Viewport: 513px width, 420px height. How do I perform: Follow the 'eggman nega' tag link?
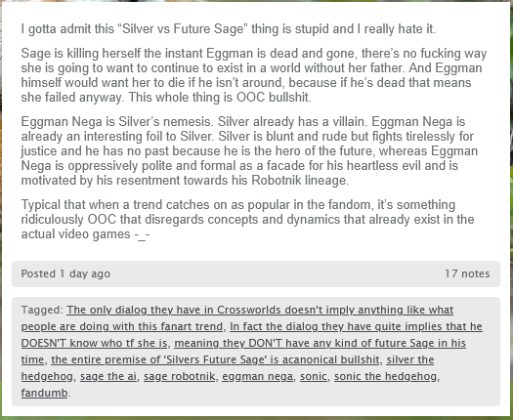click(x=258, y=376)
